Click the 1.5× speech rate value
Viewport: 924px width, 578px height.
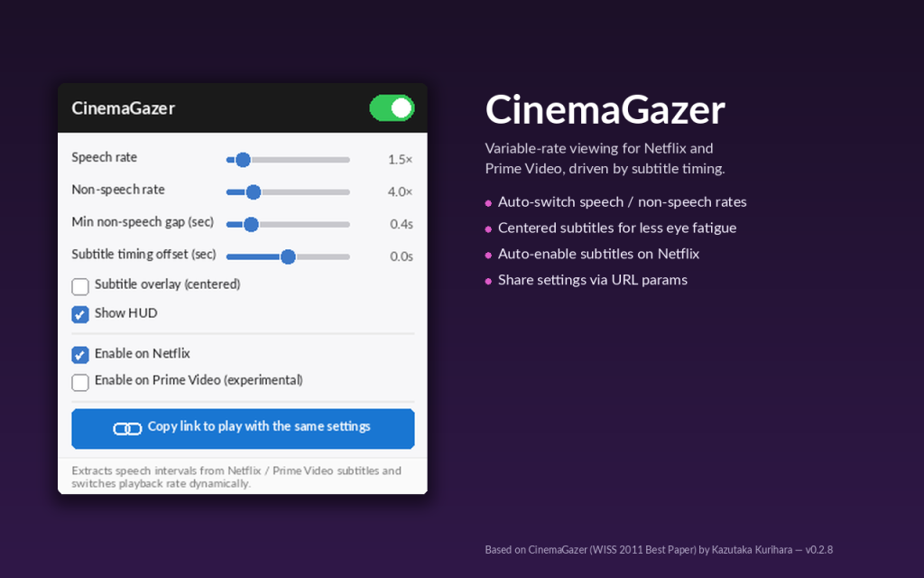click(x=400, y=159)
